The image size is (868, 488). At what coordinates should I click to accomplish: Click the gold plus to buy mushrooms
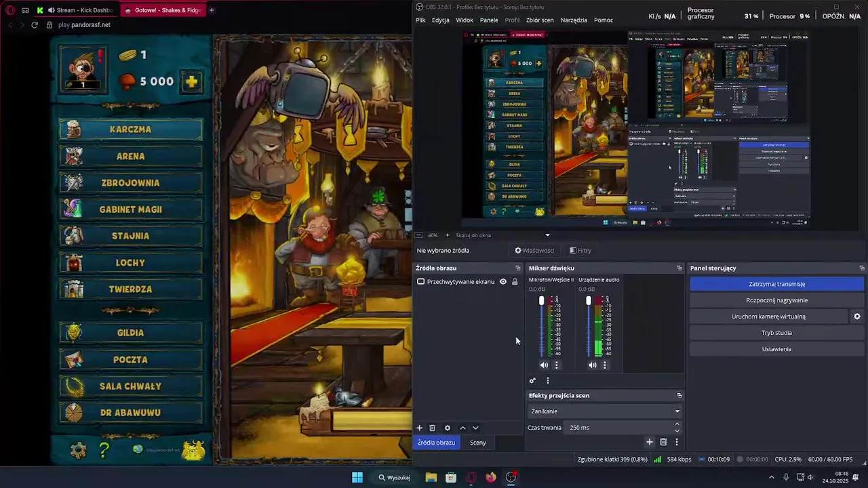tap(192, 81)
